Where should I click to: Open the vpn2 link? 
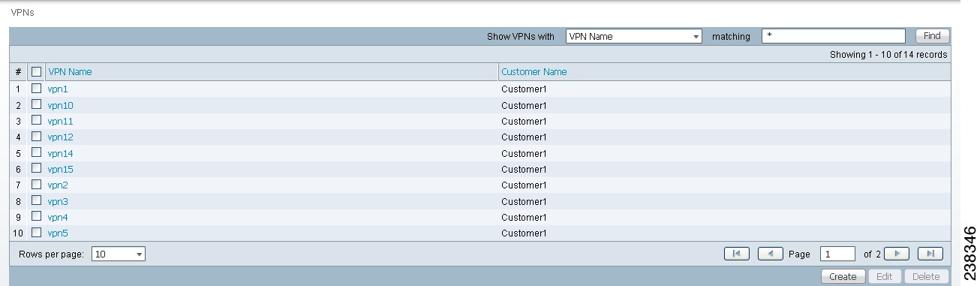[x=58, y=185]
